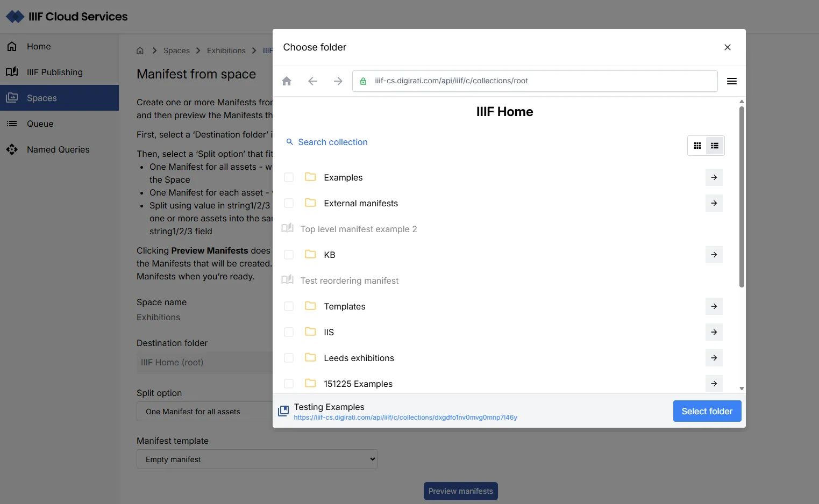Screen dimensions: 819x504
Task: Open the Manifest template dropdown
Action: pyautogui.click(x=257, y=459)
